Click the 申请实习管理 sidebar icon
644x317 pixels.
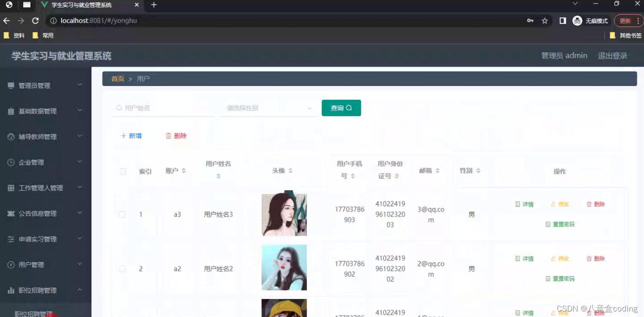11,239
